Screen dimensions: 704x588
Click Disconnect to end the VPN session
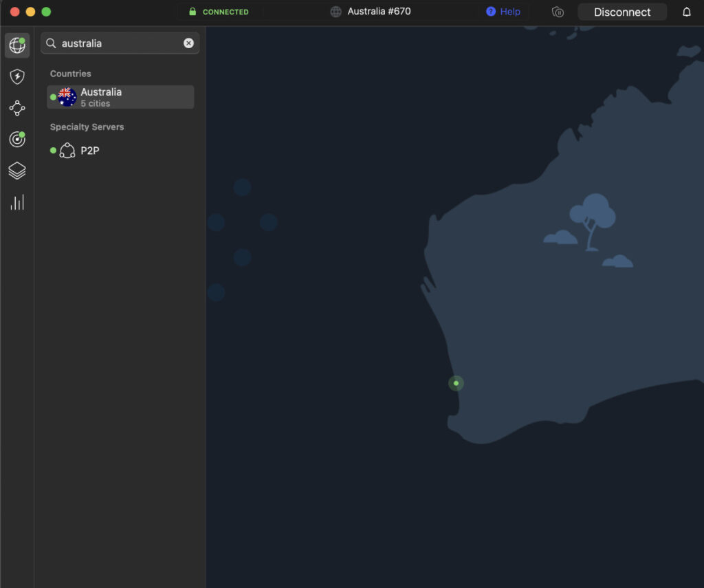622,12
